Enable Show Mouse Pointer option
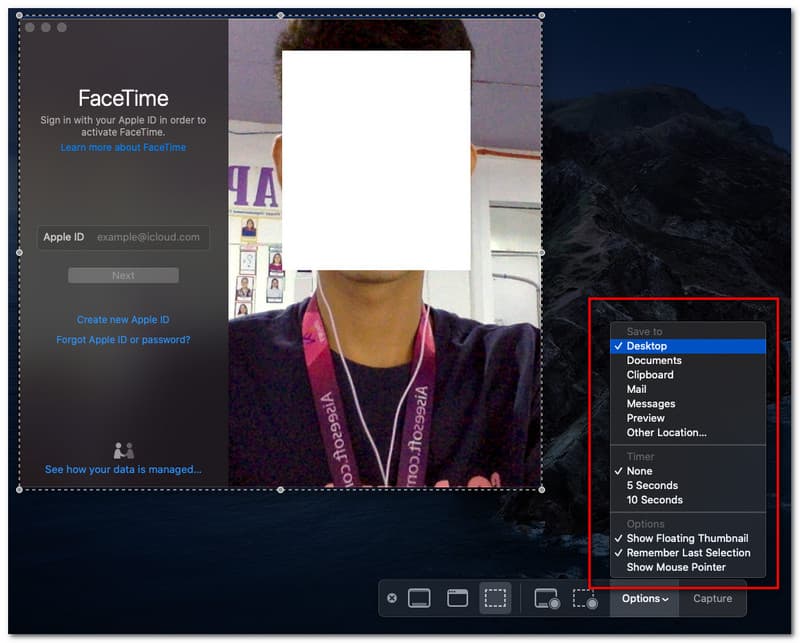This screenshot has height=643, width=800. point(676,567)
